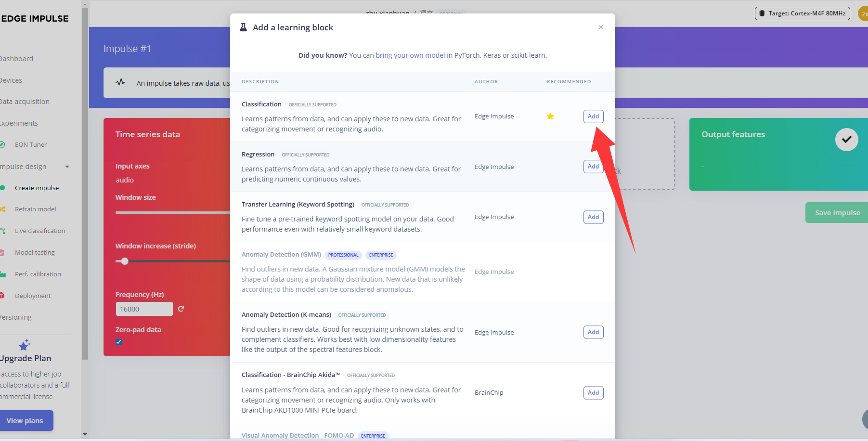This screenshot has width=868, height=441.
Task: Add the Anomaly Detection (K-means) block
Action: pos(593,332)
